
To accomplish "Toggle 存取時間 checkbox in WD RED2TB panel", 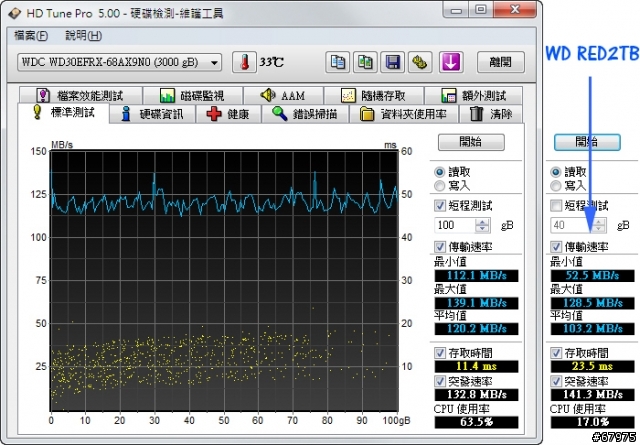I will (556, 353).
